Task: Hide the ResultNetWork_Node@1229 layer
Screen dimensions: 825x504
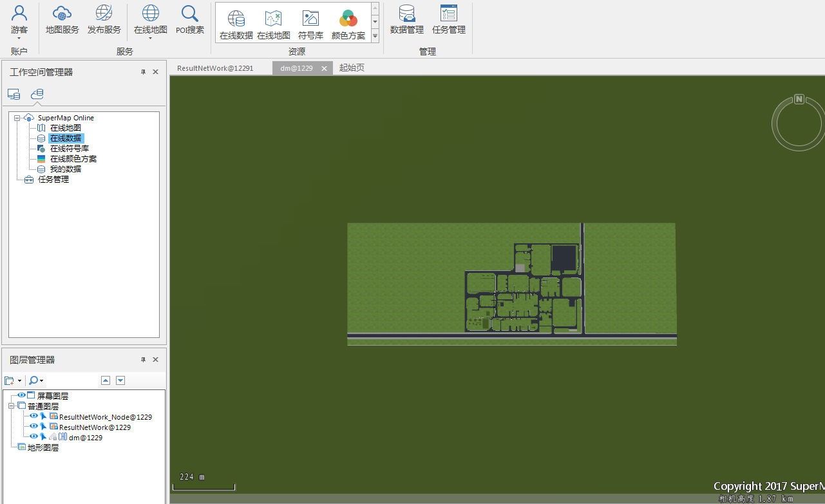Action: point(34,416)
